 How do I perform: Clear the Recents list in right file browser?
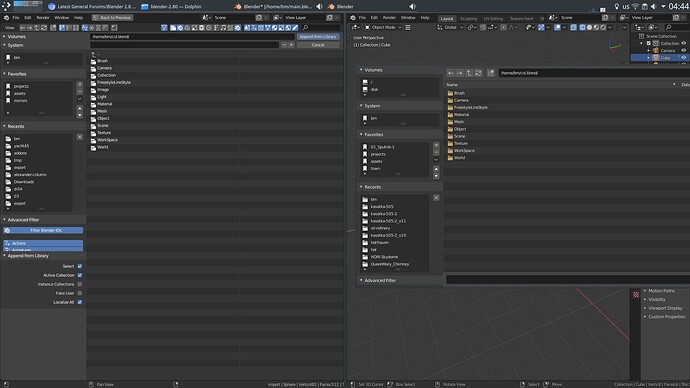[x=436, y=198]
